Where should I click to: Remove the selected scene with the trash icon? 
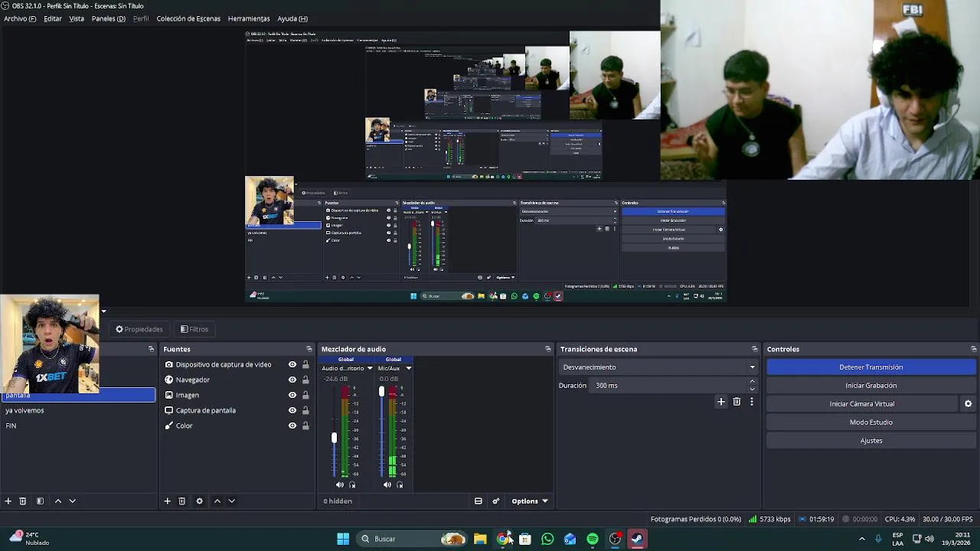click(x=23, y=500)
